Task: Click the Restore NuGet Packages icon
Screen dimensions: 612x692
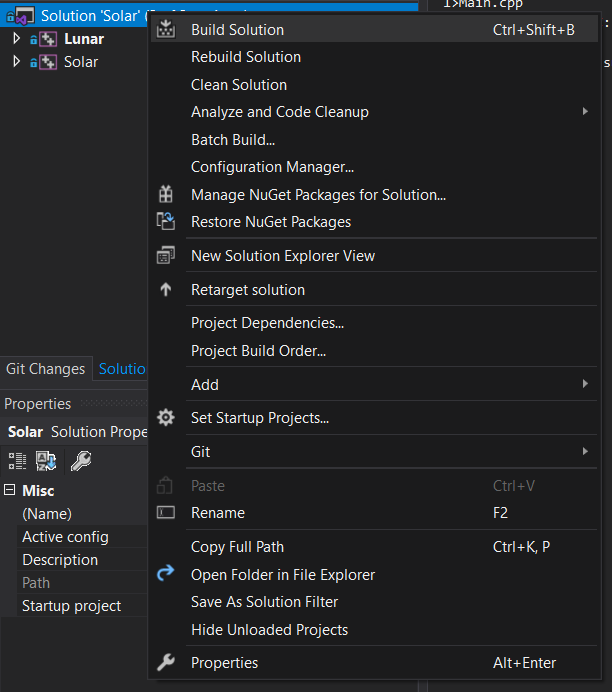Action: (x=167, y=222)
